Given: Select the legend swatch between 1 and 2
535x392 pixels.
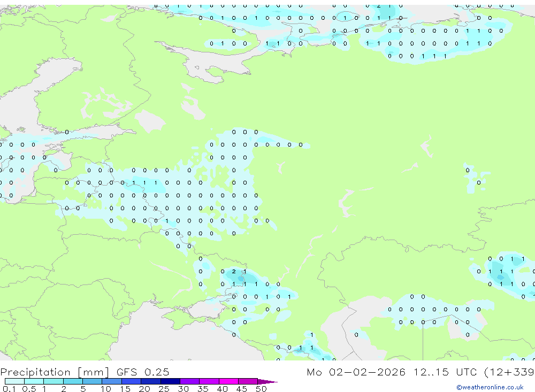Looking at the screenshot, I should tap(53, 381).
